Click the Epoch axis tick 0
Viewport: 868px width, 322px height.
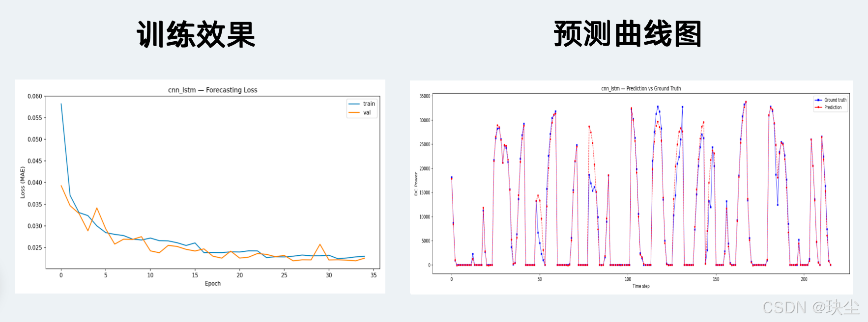point(61,275)
